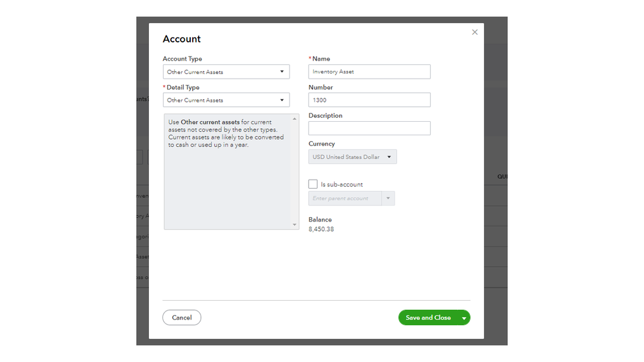
Task: Close the Account dialog with the X
Action: coord(474,32)
